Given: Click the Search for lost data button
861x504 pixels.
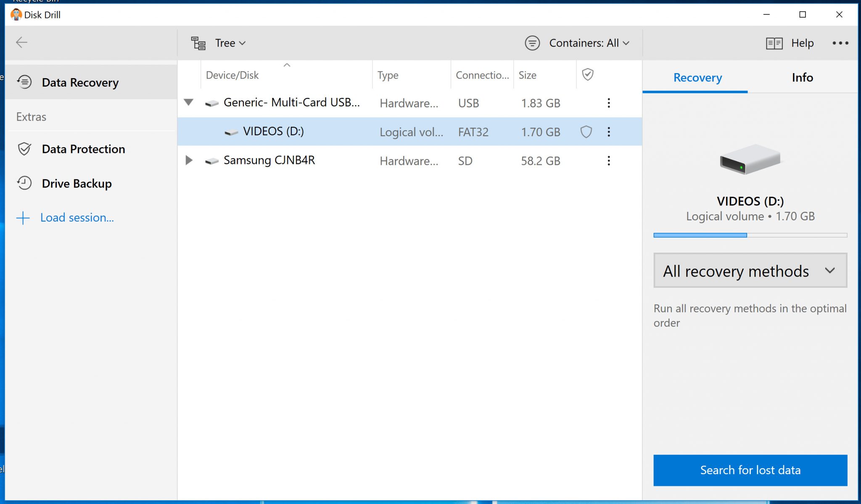Looking at the screenshot, I should [x=750, y=470].
